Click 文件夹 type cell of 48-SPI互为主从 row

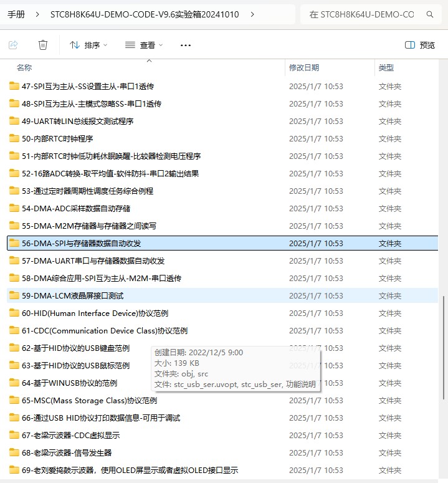(390, 104)
